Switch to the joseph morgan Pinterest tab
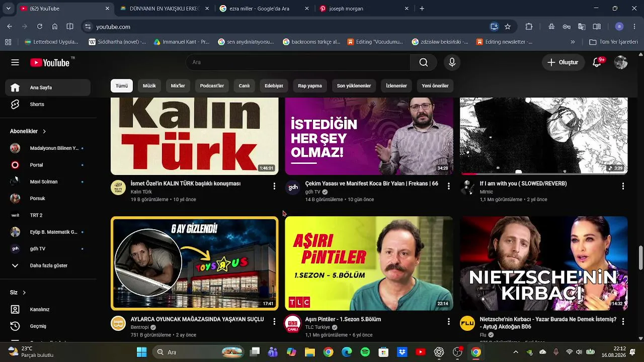 click(365, 9)
